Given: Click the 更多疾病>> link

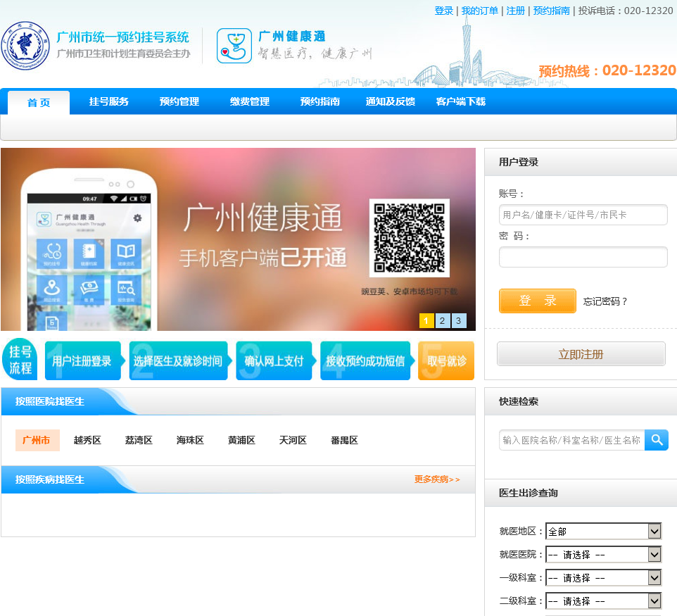Looking at the screenshot, I should (437, 479).
